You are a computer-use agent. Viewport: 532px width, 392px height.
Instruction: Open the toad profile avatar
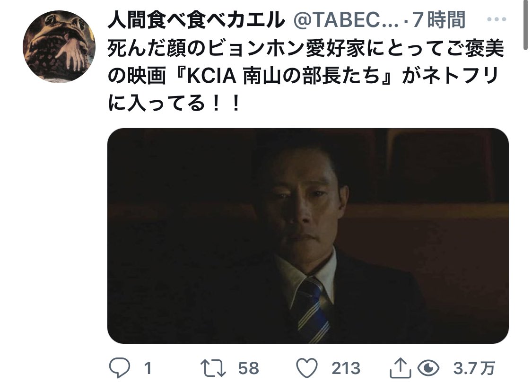click(x=59, y=46)
